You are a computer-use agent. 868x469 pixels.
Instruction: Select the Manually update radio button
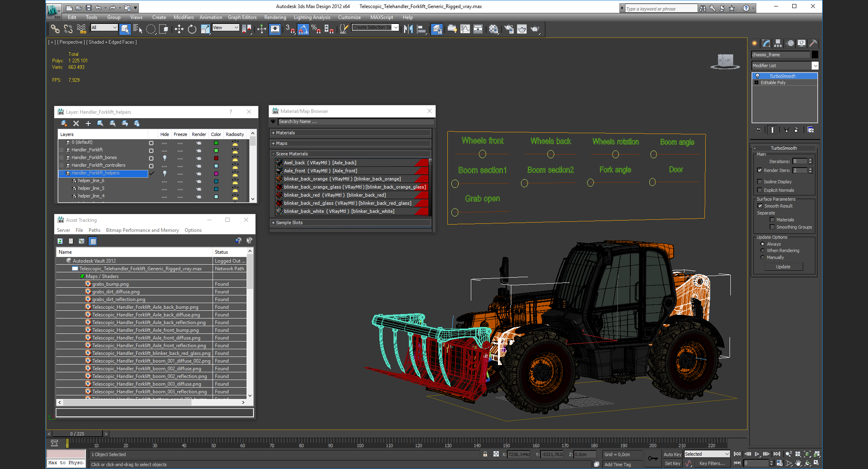click(762, 257)
